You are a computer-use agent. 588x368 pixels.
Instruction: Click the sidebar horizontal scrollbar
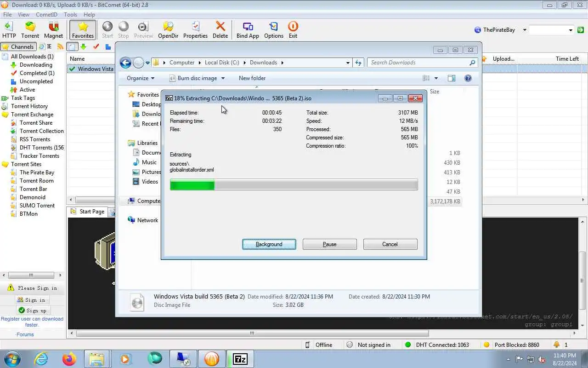[x=31, y=275]
